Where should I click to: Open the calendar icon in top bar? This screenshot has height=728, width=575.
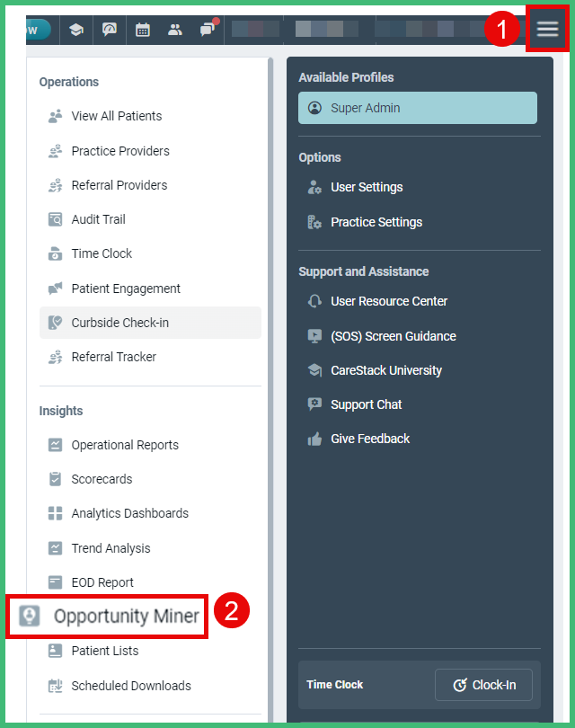[x=143, y=31]
